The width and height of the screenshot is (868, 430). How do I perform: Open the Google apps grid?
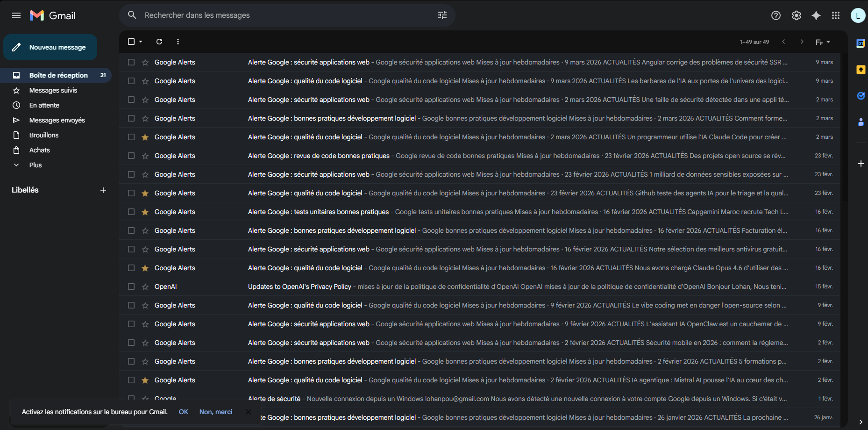point(836,15)
